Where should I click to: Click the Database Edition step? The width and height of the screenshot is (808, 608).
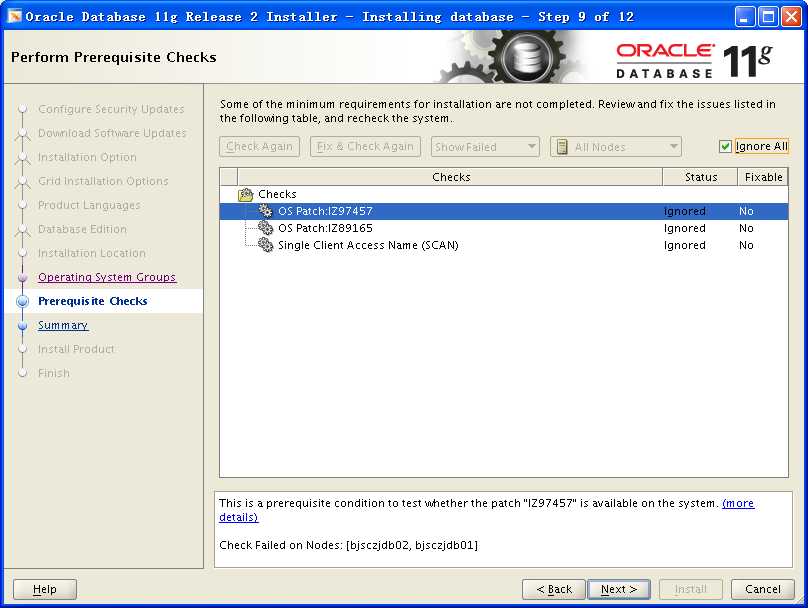point(82,229)
